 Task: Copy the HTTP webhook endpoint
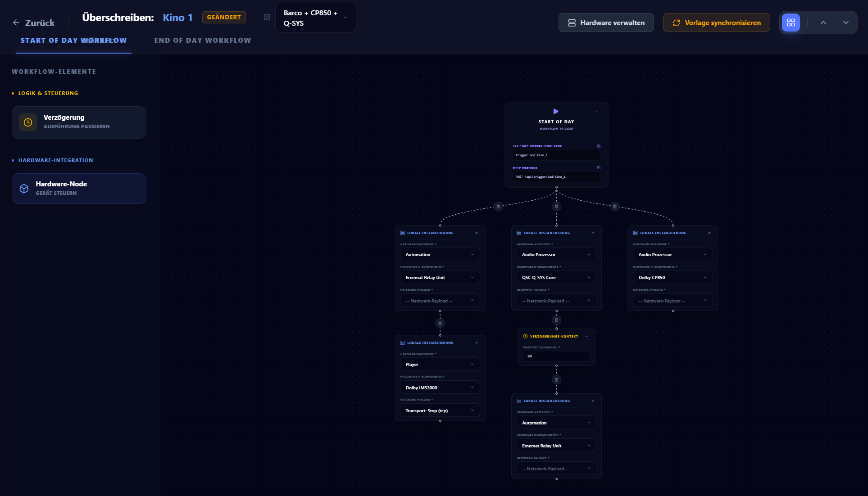pyautogui.click(x=599, y=167)
